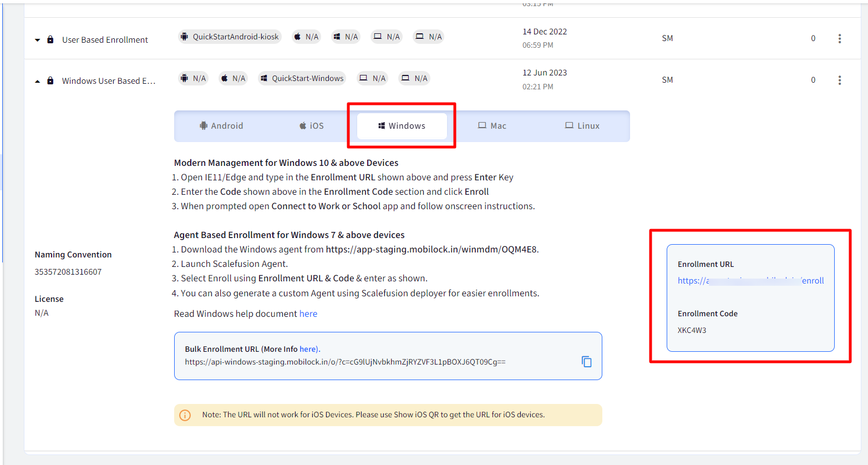The height and width of the screenshot is (465, 868).
Task: Click the iOS devices URL note text
Action: pos(373,415)
